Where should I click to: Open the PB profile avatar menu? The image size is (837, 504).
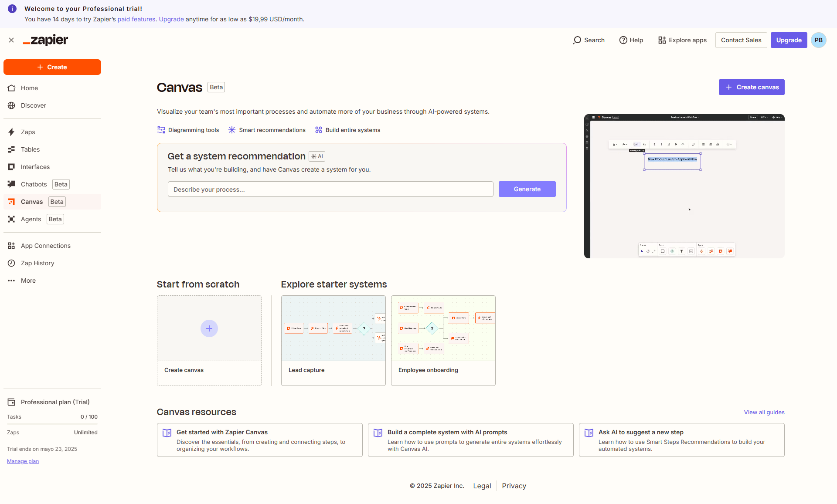pyautogui.click(x=819, y=40)
